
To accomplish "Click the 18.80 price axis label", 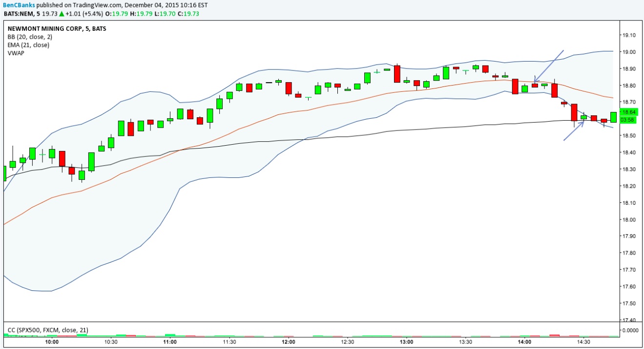I will (x=629, y=86).
